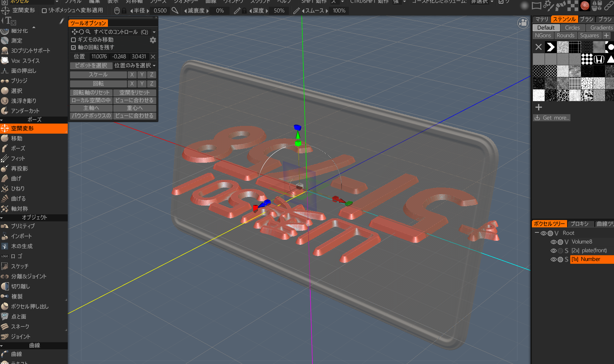Click the chain link icon
614x364 pixels.
[x=609, y=5]
